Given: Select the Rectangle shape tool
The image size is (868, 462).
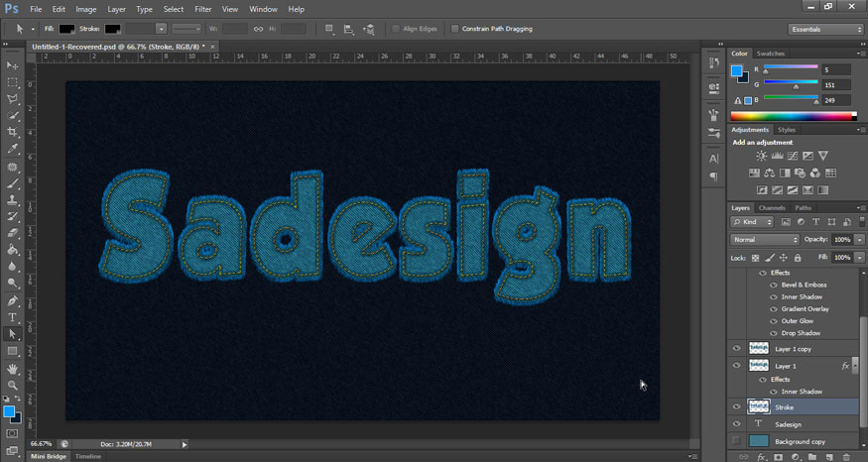Looking at the screenshot, I should coord(12,351).
